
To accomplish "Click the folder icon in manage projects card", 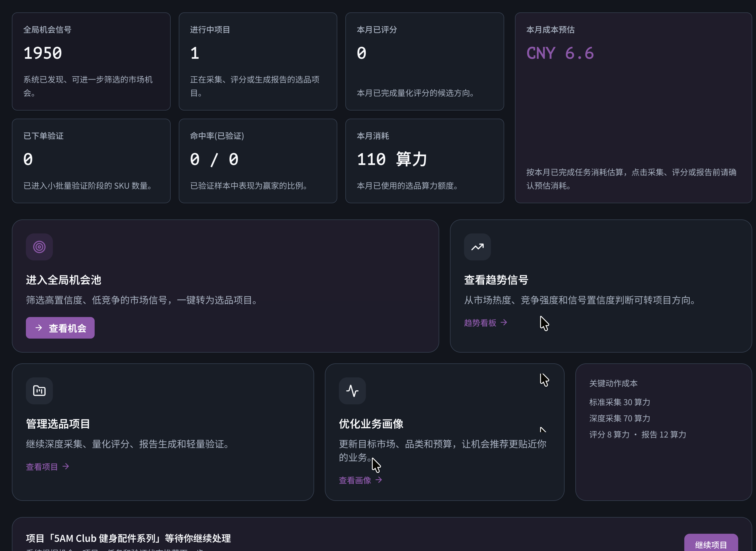I will pos(39,391).
